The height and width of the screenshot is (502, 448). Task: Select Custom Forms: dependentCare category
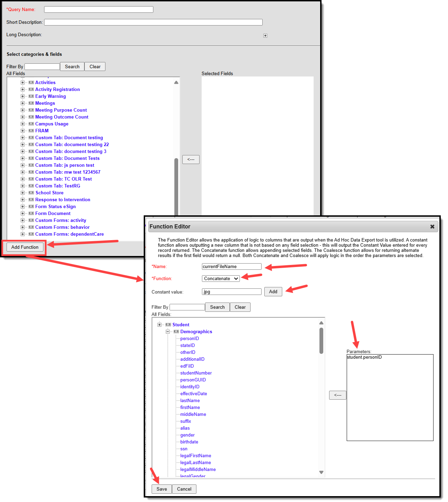(x=70, y=234)
